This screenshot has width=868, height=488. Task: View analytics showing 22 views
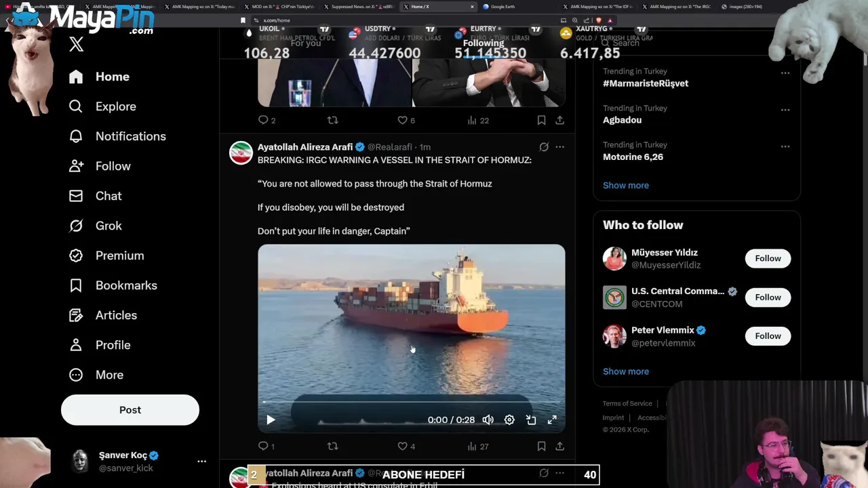(477, 120)
